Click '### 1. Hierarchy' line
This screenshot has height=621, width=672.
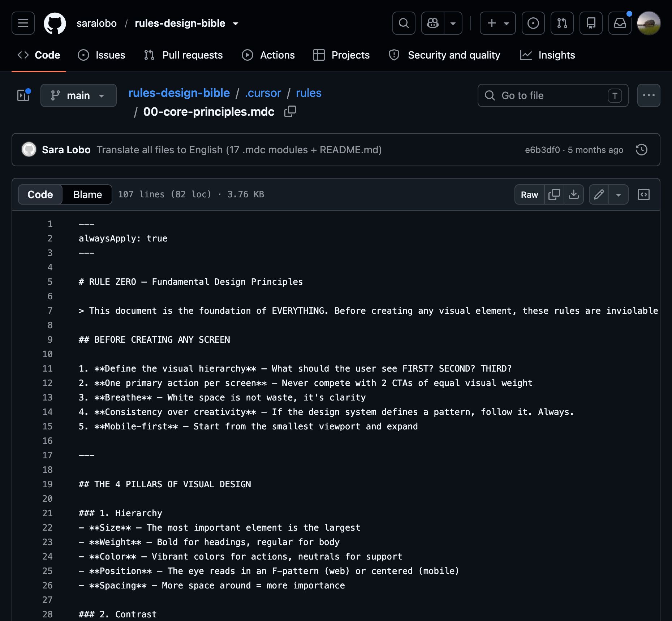click(x=120, y=513)
